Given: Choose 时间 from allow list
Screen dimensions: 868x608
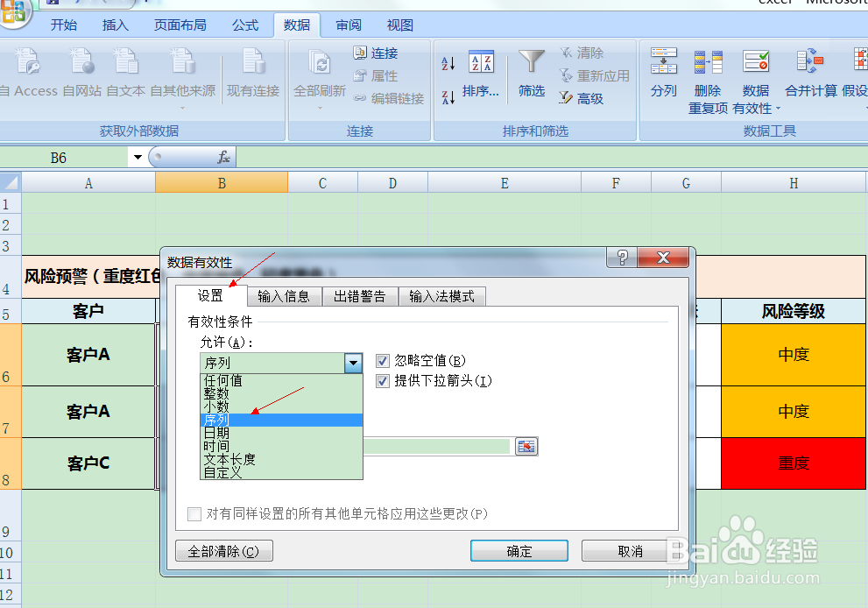Looking at the screenshot, I should click(281, 446).
